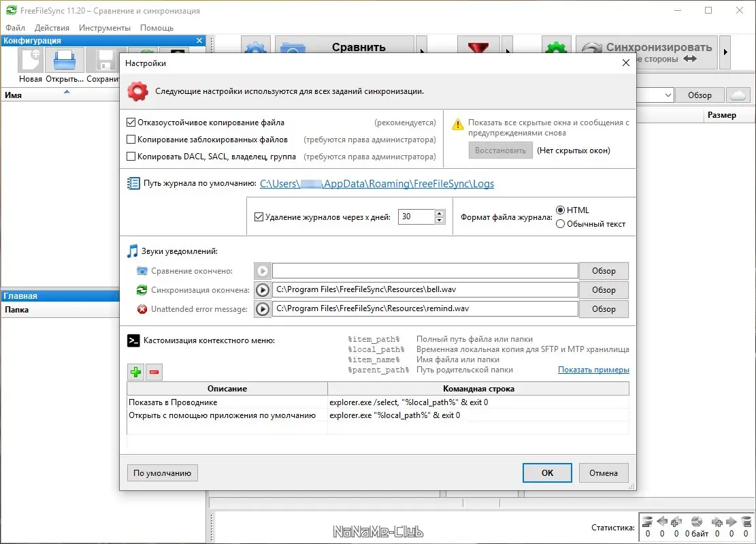This screenshot has width=756, height=544.
Task: Close the Настройки dialog
Action: tap(626, 63)
